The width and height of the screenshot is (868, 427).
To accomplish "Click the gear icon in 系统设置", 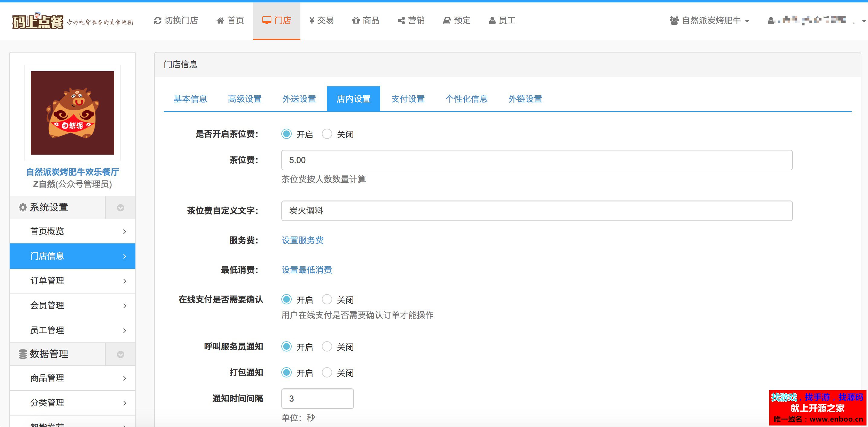I will pyautogui.click(x=23, y=207).
